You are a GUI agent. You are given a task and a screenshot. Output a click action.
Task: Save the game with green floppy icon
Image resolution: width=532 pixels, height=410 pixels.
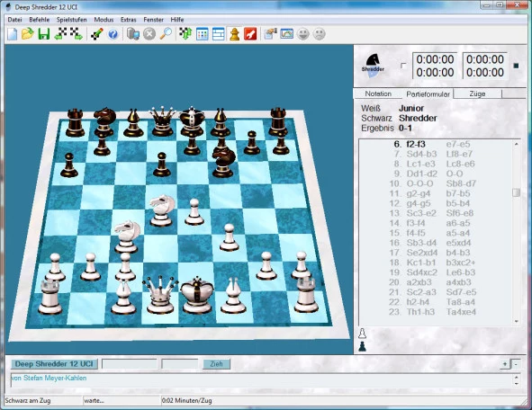(x=44, y=34)
